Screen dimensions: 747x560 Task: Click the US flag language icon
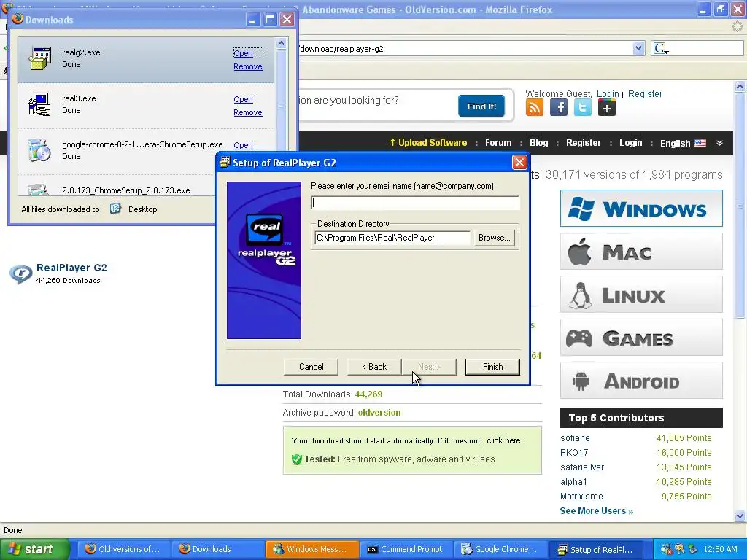point(700,143)
